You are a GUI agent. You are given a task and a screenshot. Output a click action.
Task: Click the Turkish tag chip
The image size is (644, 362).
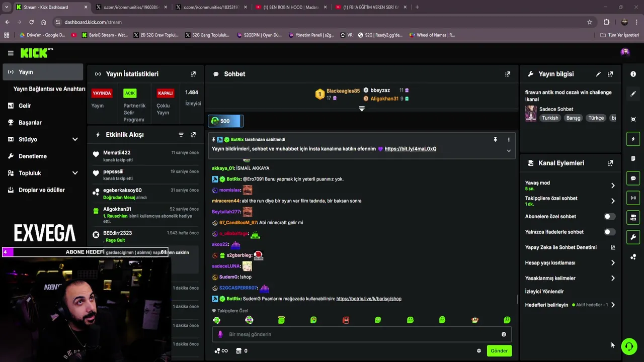pyautogui.click(x=550, y=118)
